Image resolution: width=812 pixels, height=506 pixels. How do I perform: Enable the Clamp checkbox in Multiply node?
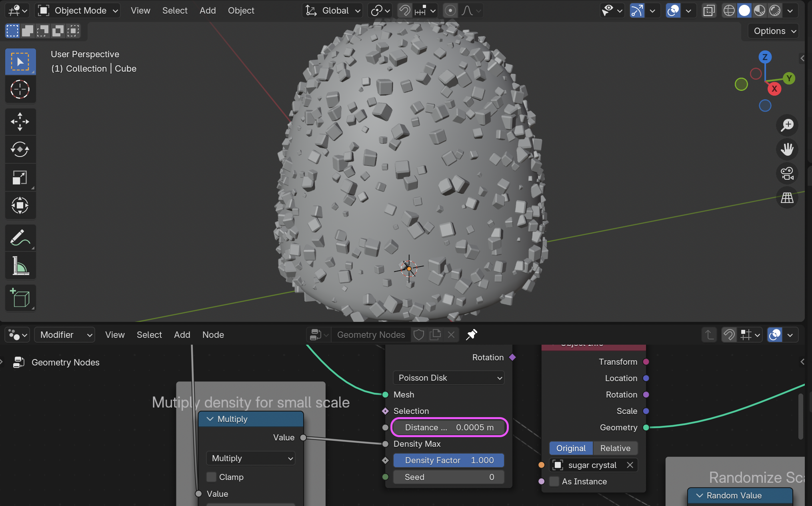(212, 477)
